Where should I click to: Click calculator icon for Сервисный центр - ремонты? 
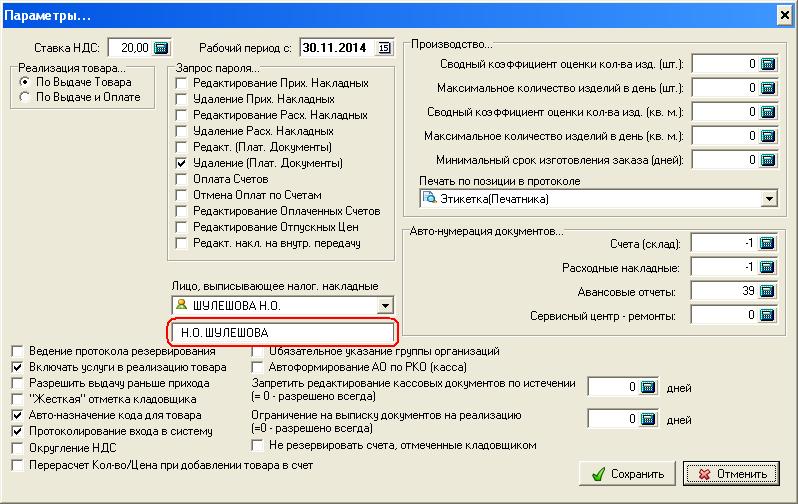767,315
